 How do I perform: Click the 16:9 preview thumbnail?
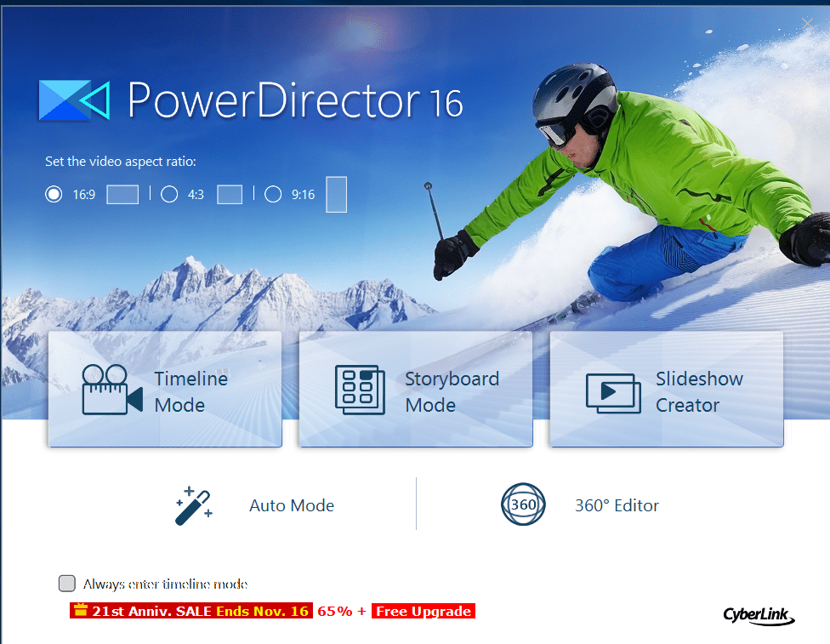(122, 194)
